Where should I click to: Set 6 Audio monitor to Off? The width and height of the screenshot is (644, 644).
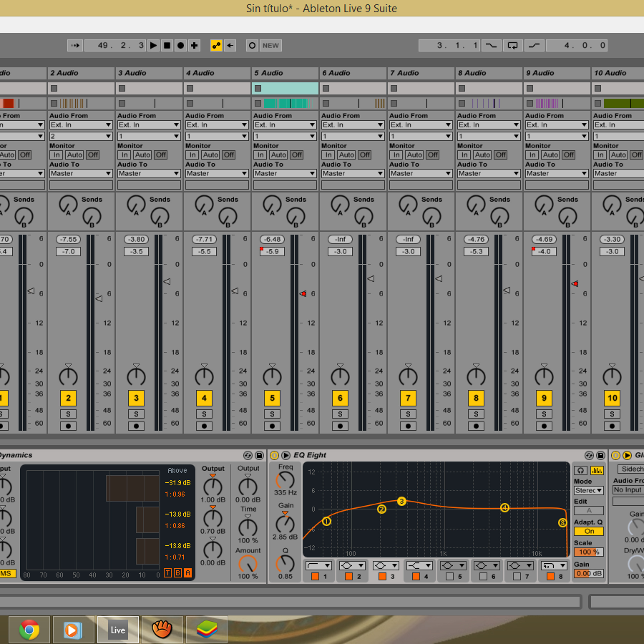365,155
